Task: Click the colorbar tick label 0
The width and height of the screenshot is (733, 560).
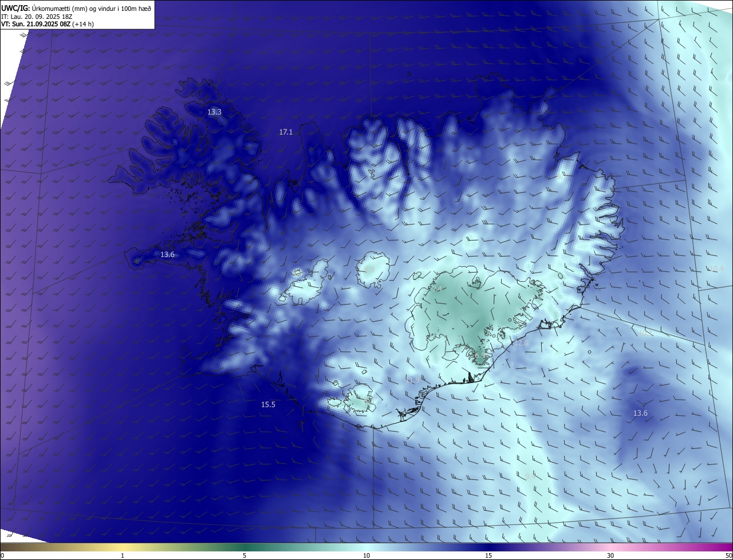Action: 2,555
